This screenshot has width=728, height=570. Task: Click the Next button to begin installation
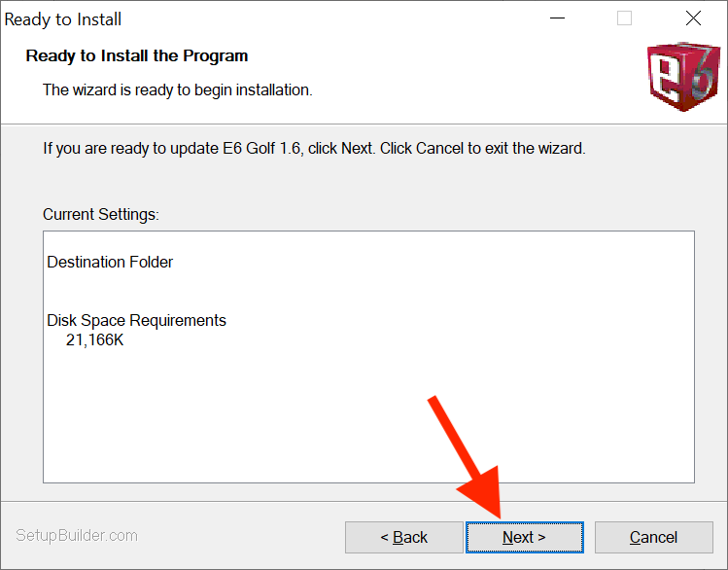click(x=525, y=537)
